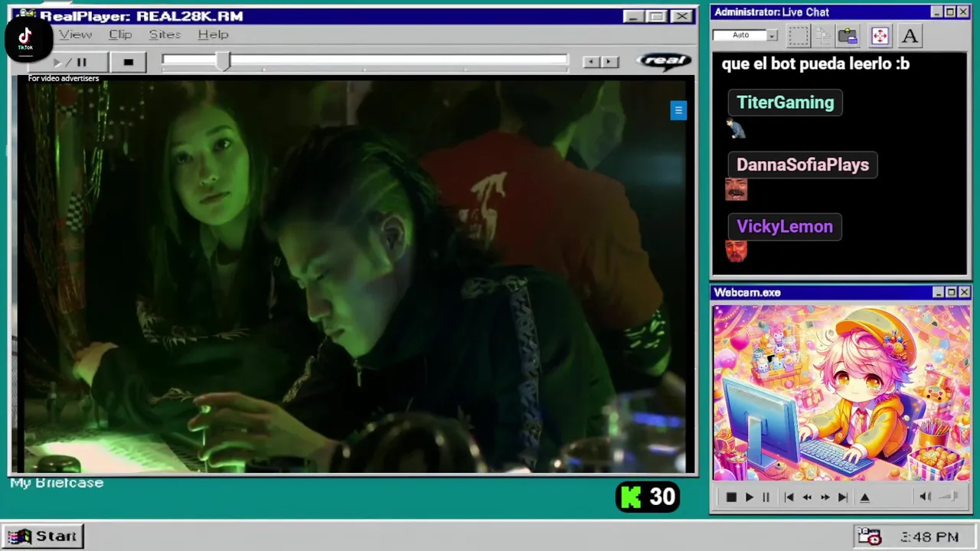
Task: Click the emote under TiterGaming
Action: tap(736, 129)
